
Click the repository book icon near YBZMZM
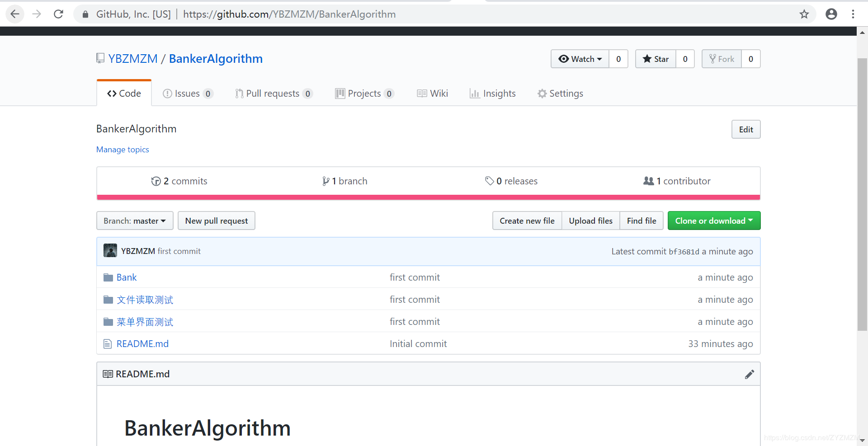point(100,58)
